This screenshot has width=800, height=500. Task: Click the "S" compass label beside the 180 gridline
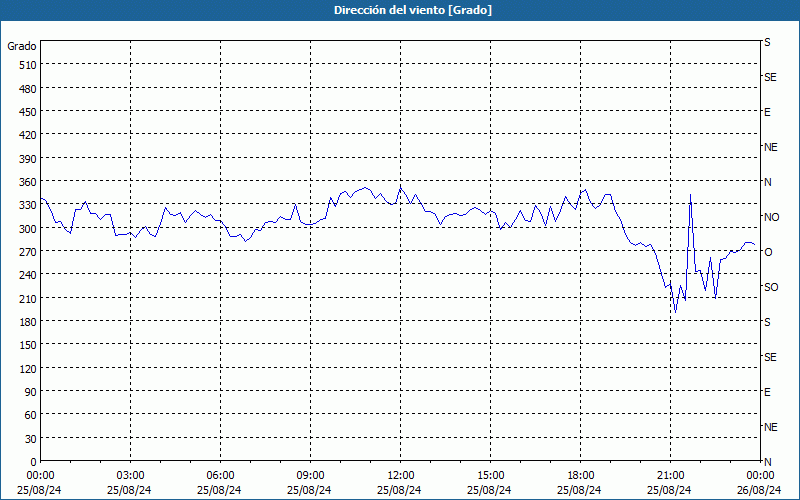[x=767, y=322]
